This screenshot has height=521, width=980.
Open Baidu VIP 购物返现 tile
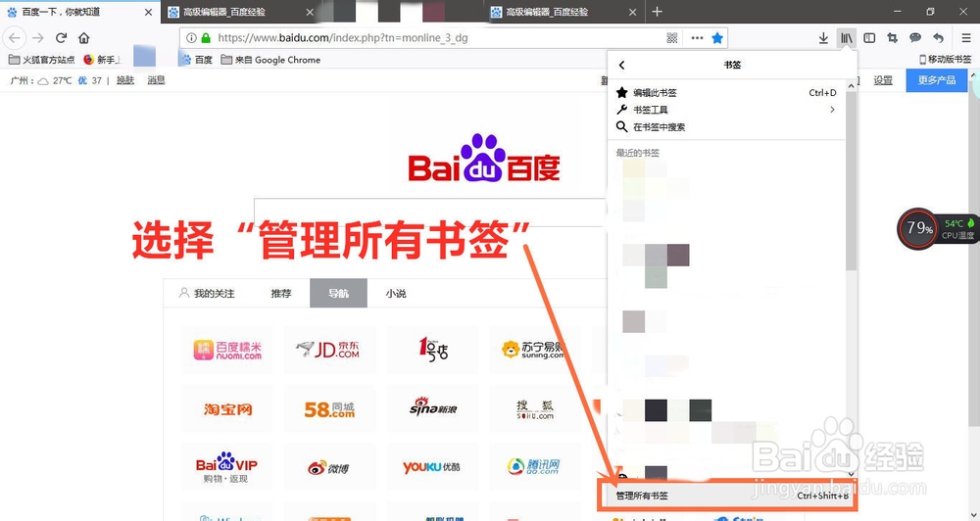click(x=227, y=467)
